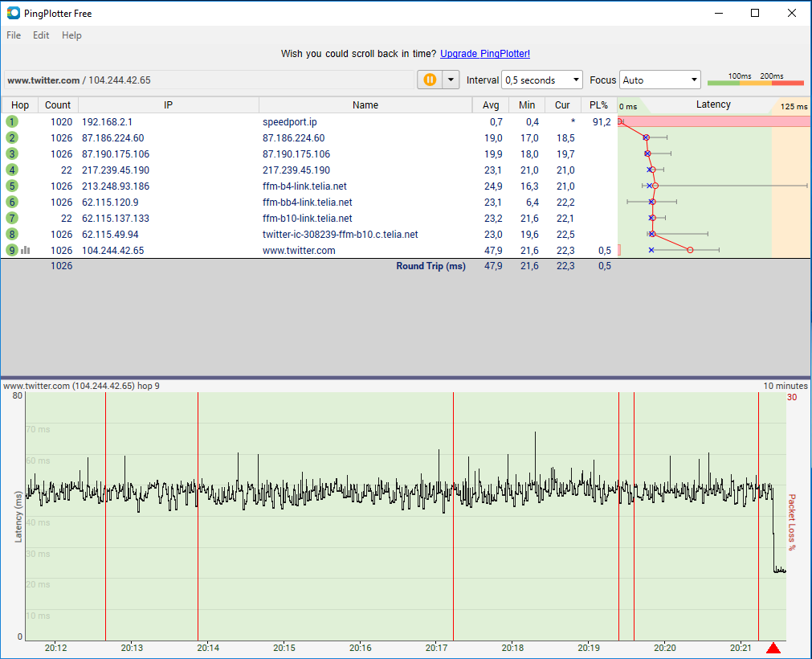Select the ffm-b10-link.telia.net name
The width and height of the screenshot is (812, 659).
[x=307, y=218]
